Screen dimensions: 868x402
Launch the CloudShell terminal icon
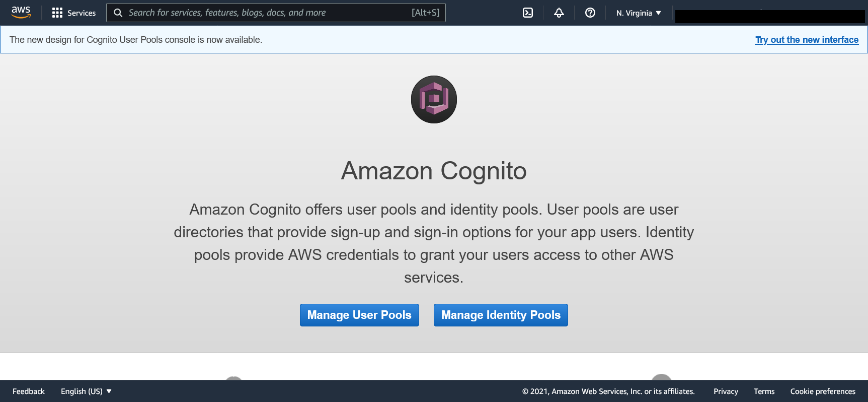[528, 13]
